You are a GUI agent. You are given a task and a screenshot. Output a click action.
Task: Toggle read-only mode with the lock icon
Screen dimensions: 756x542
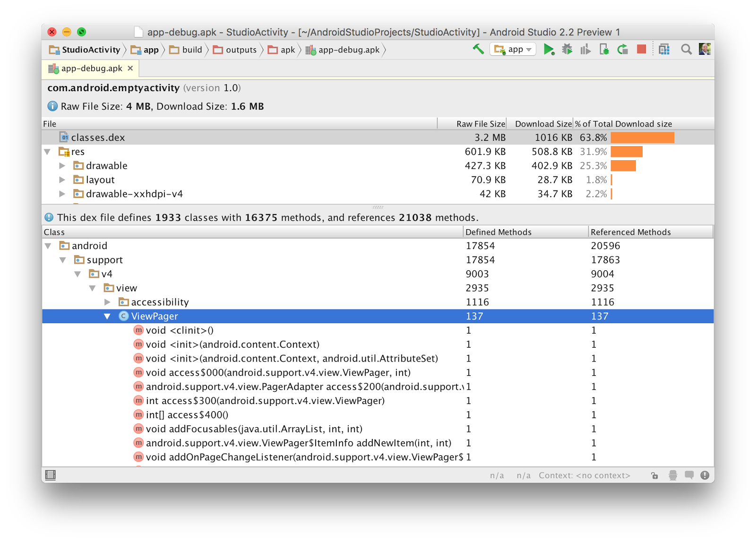pos(654,475)
